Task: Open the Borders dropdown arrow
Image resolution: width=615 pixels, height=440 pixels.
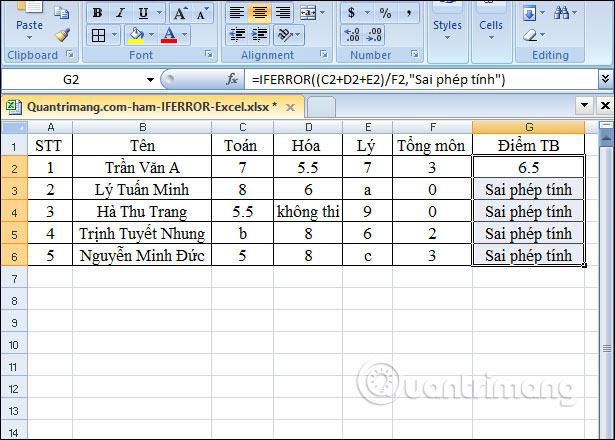Action: click(x=114, y=36)
